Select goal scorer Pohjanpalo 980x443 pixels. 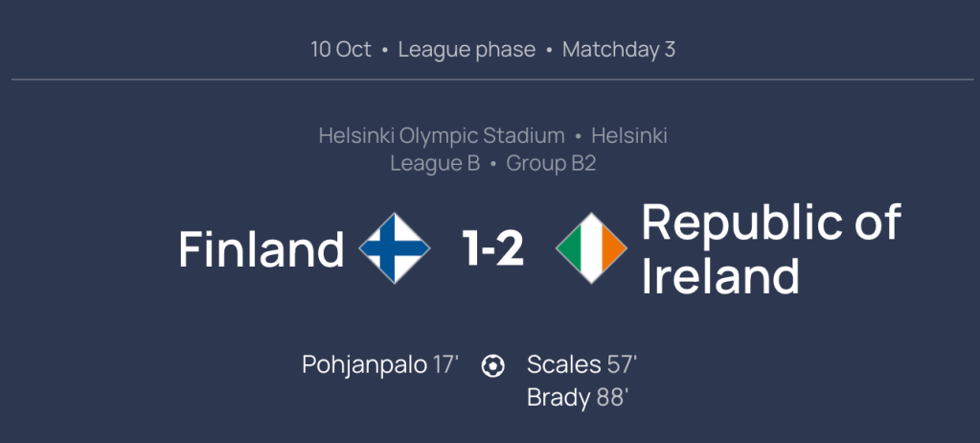(x=364, y=365)
